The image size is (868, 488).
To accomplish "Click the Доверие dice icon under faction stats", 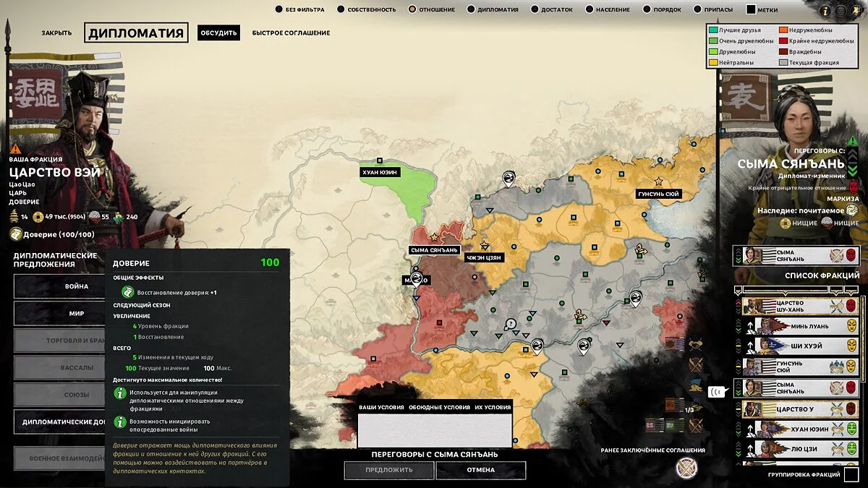I will 16,234.
